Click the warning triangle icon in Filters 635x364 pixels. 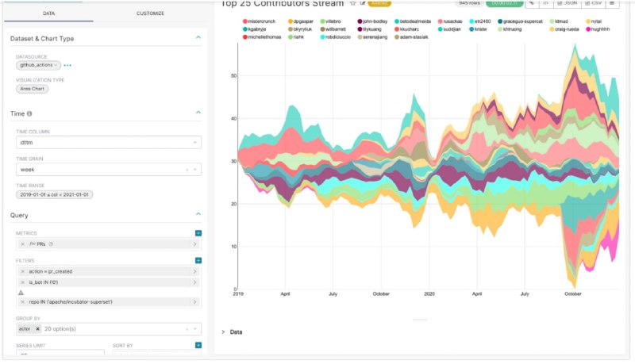[21, 293]
